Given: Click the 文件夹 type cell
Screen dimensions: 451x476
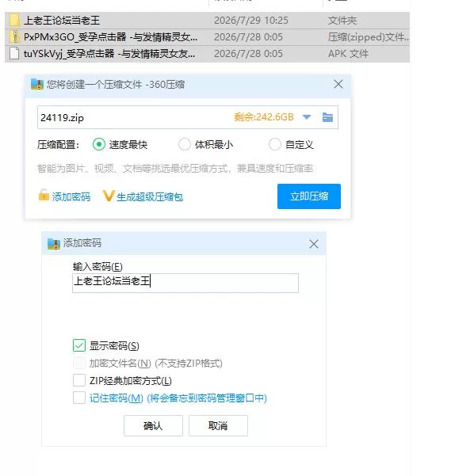Looking at the screenshot, I should point(342,21).
